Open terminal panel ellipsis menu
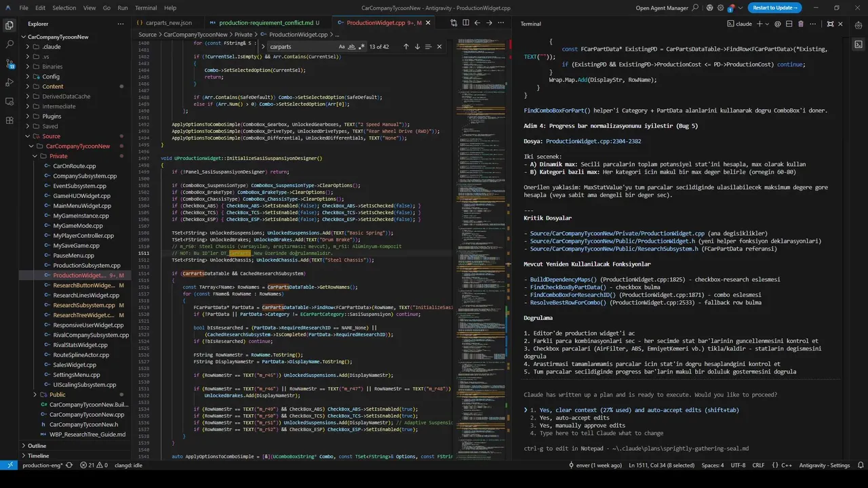Viewport: 868px width, 488px height. [x=814, y=24]
